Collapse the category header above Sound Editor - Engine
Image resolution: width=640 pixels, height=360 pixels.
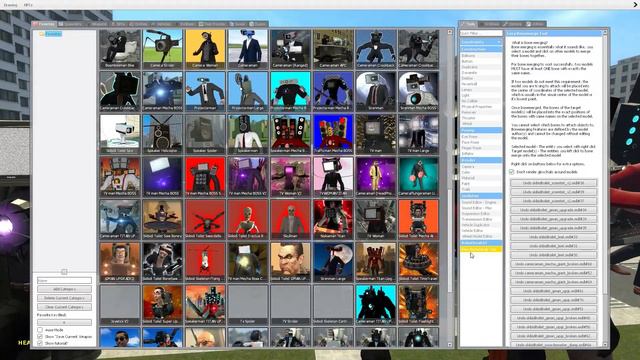coord(481,196)
